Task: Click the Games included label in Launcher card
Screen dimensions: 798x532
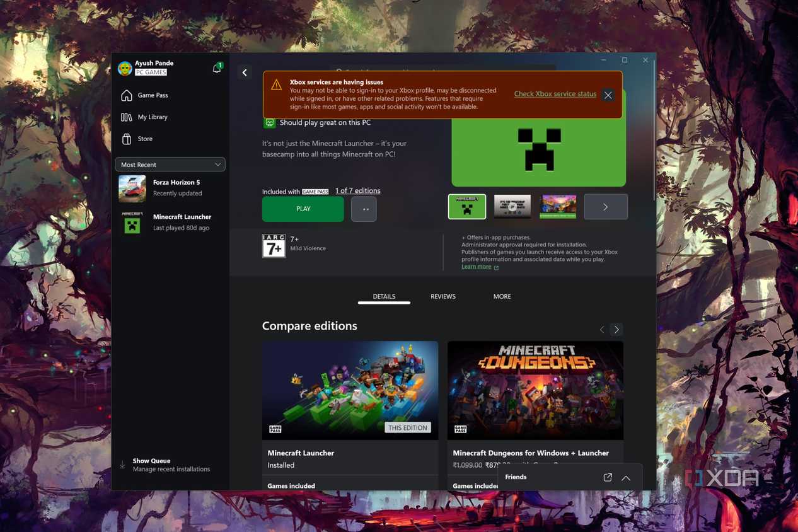Action: (291, 486)
